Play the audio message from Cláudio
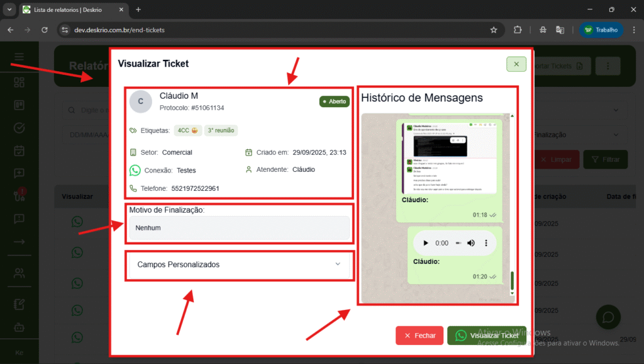 pos(426,243)
